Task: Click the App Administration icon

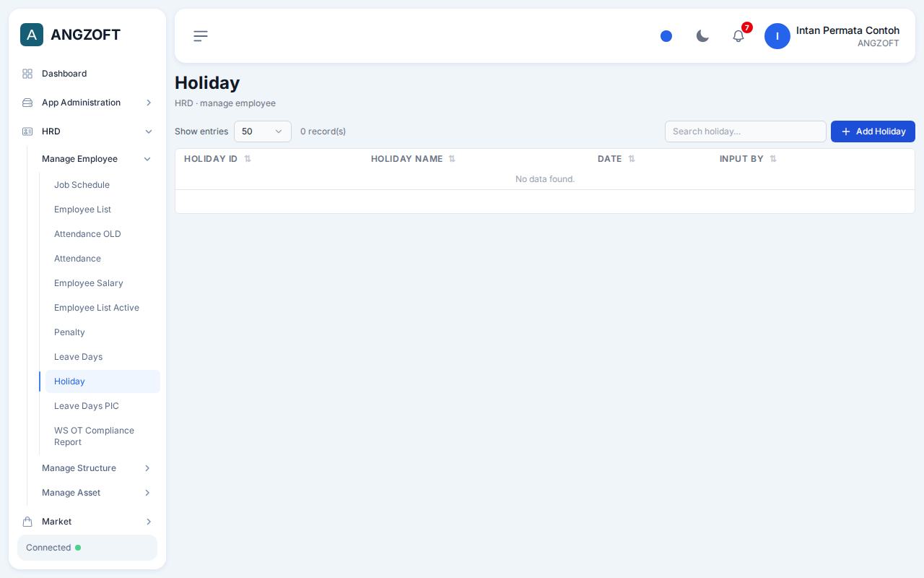Action: click(27, 103)
